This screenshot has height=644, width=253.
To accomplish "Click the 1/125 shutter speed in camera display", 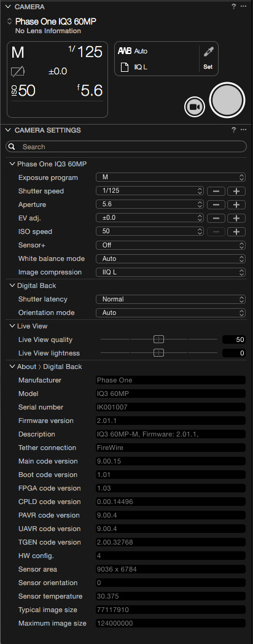I will [85, 52].
